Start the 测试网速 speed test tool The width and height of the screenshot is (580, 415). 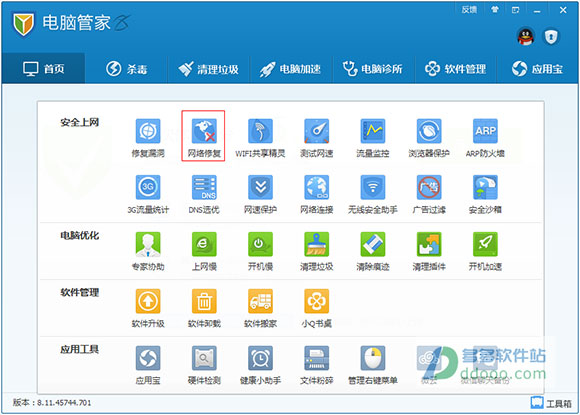pyautogui.click(x=317, y=131)
